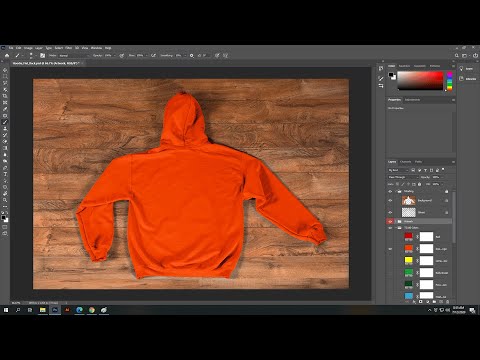Toggle symmetry paint butterfly icon
480x360 pixels.
(x=226, y=56)
